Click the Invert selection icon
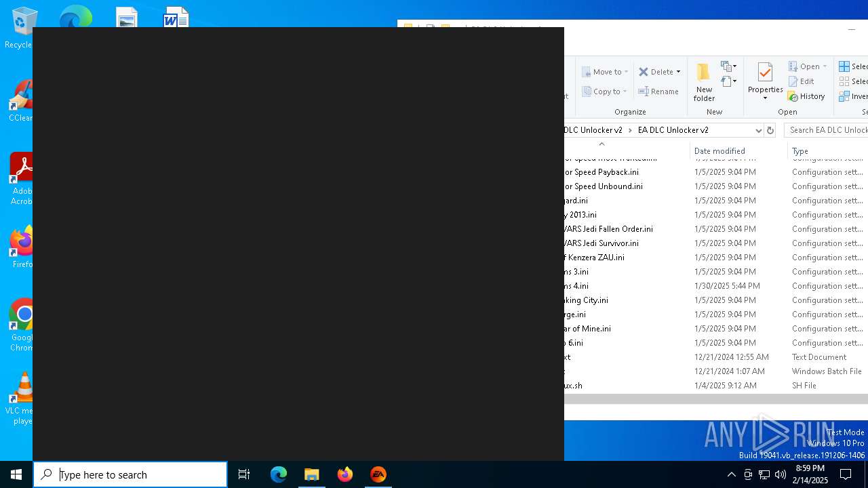868x488 pixels. [844, 96]
